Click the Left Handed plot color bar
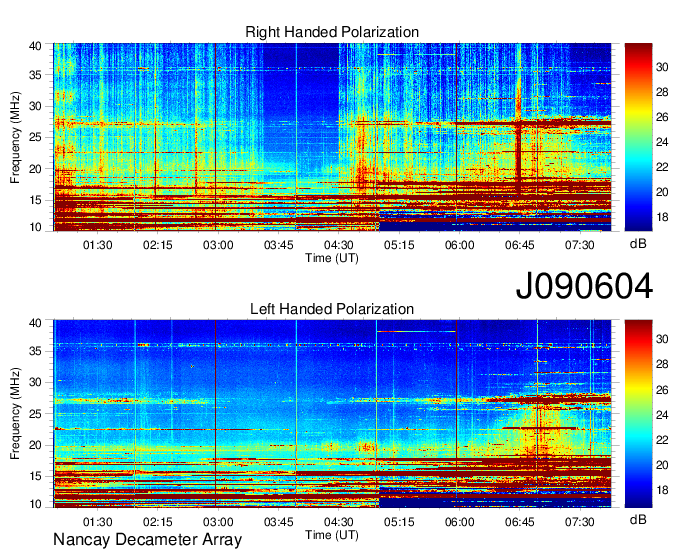The image size is (680, 552). [x=638, y=414]
